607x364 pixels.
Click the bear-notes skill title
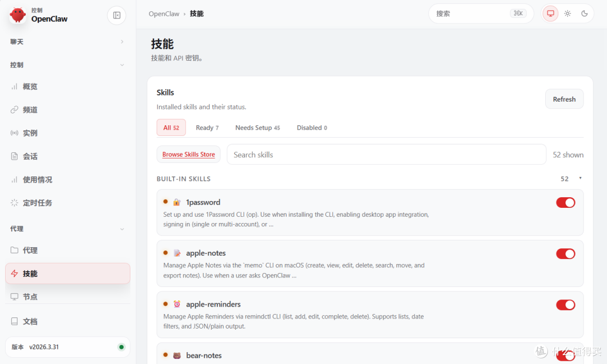tap(203, 356)
